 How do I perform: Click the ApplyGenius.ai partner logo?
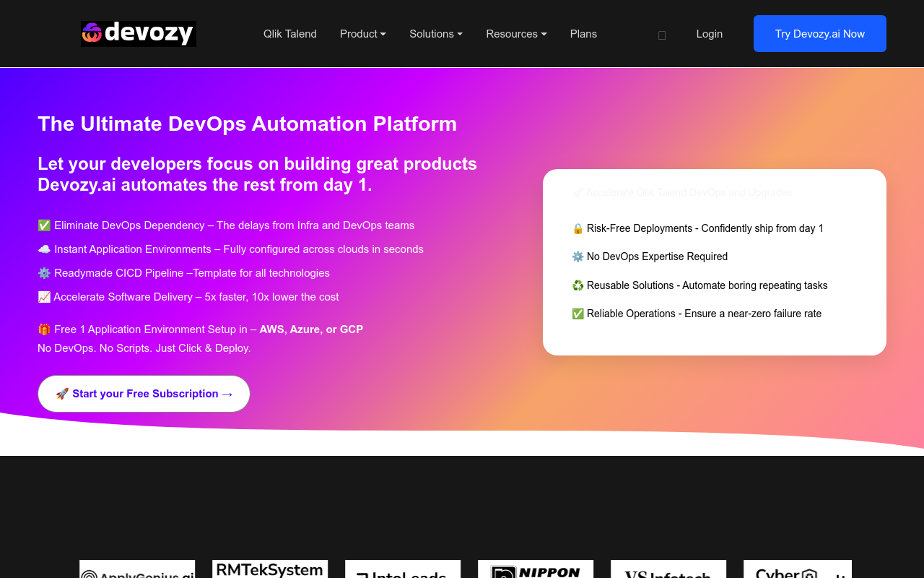click(x=136, y=571)
